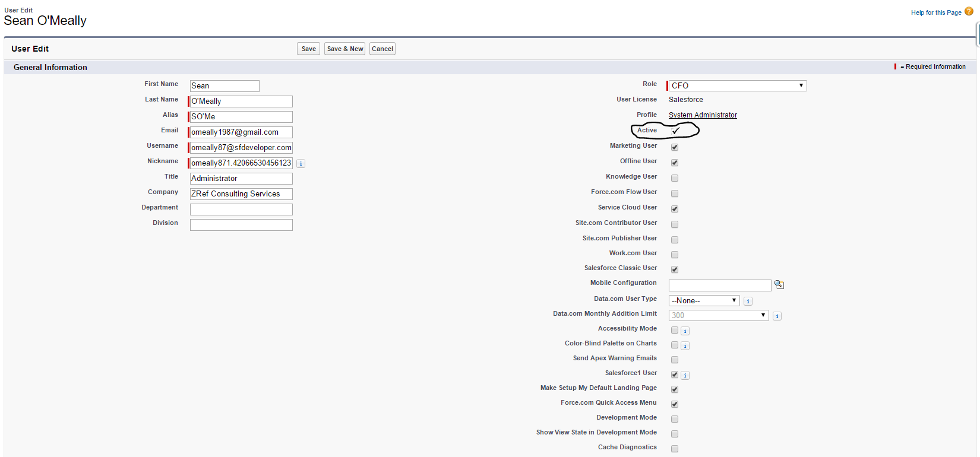Click the Email input field

tap(241, 132)
